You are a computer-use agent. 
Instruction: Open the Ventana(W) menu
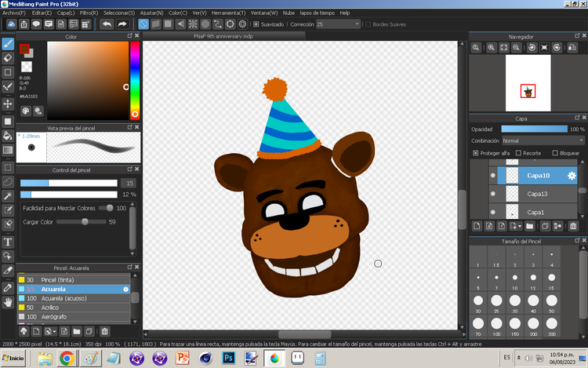265,13
